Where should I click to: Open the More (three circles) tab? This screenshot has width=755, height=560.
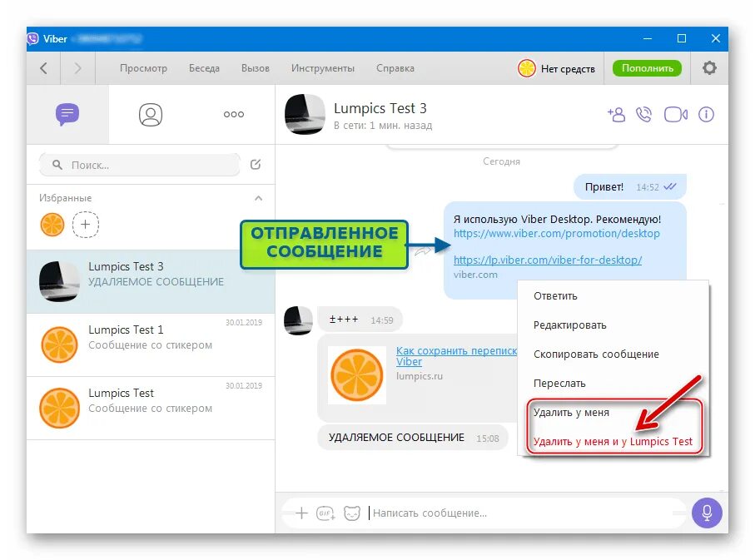(234, 114)
